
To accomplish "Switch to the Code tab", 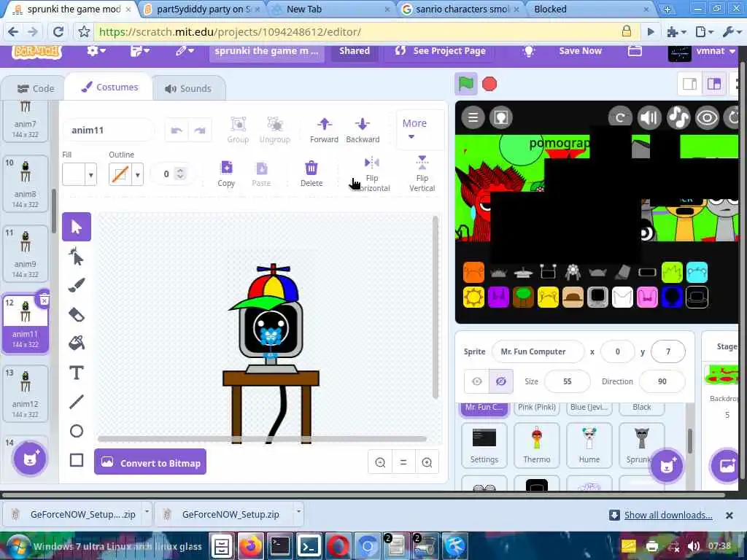I will tap(35, 88).
